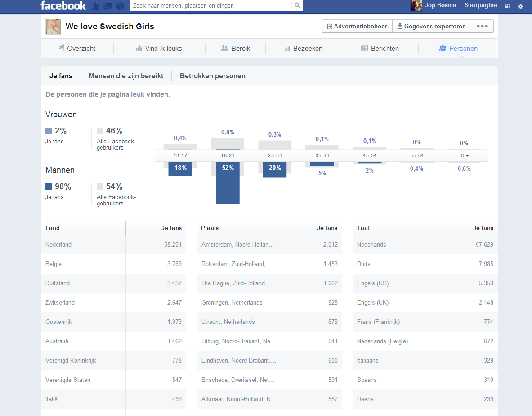Click the 46% Alle Facebook-gebruikers grey swatch
Viewport: 532px width, 416px height.
coord(100,131)
